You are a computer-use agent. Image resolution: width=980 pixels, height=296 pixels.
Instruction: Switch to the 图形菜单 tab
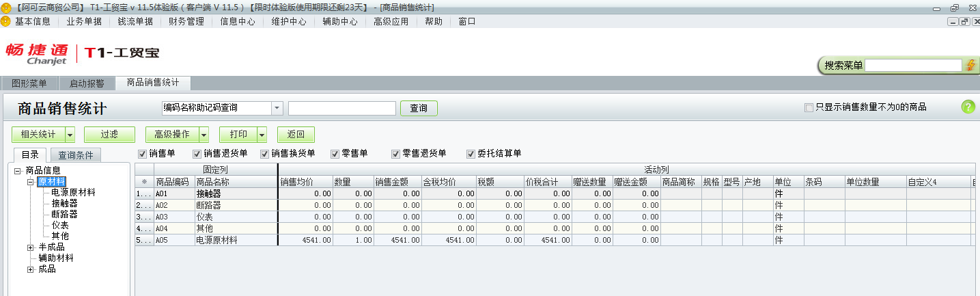point(29,83)
